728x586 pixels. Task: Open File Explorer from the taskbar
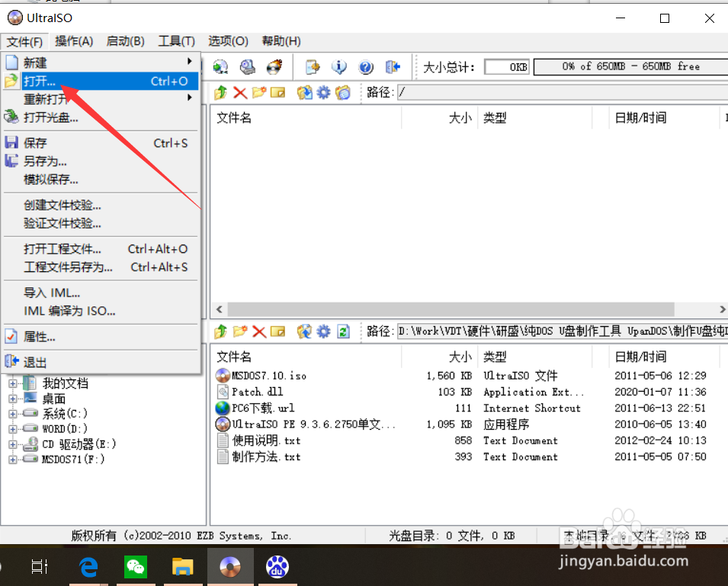coord(183,566)
